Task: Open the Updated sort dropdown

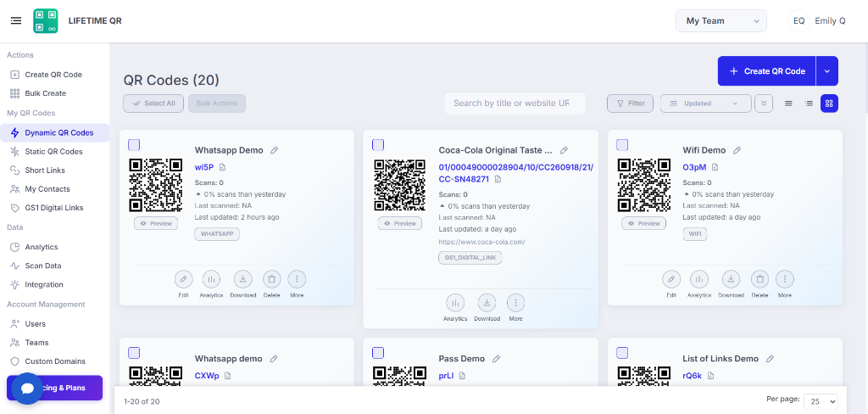Action: point(705,103)
